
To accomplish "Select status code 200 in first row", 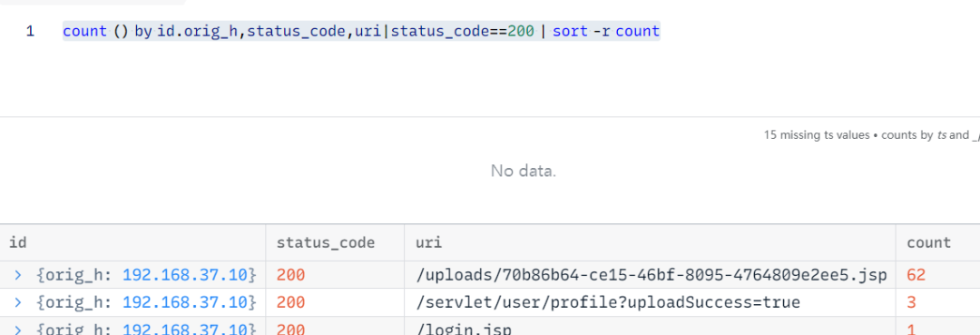I will coord(290,275).
